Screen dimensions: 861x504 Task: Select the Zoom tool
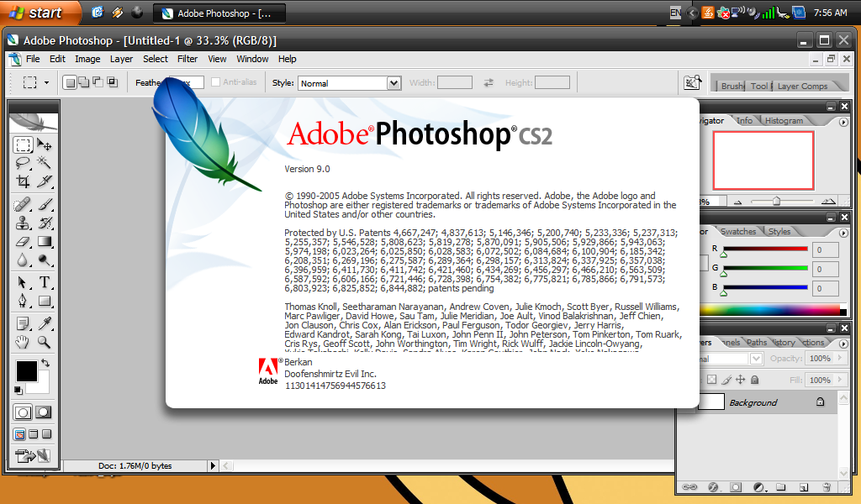point(45,342)
